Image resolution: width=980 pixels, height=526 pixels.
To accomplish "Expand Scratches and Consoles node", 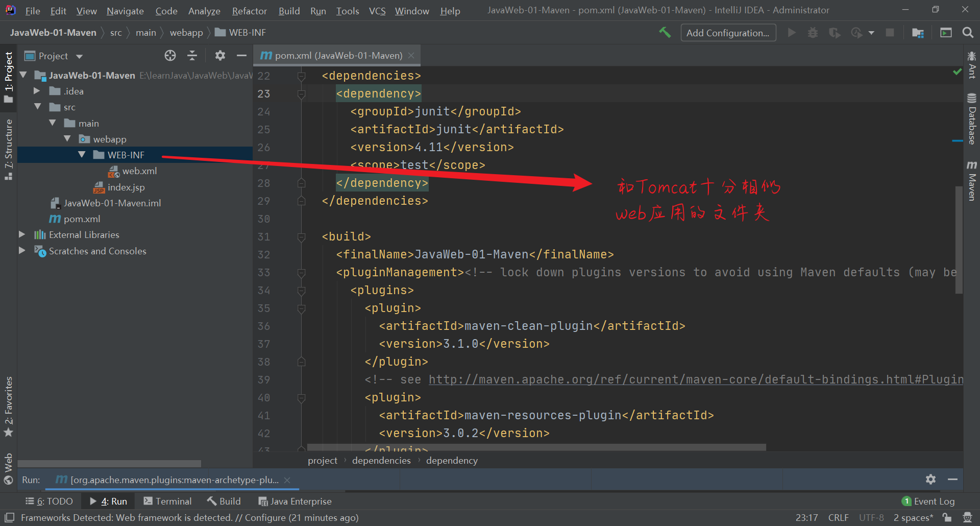I will (x=22, y=251).
